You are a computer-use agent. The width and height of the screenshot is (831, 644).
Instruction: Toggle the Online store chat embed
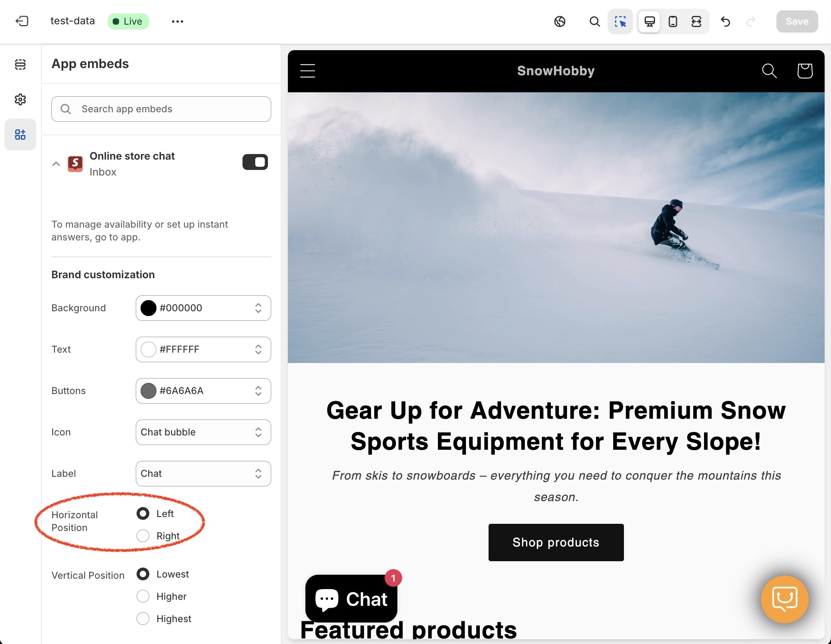tap(255, 161)
